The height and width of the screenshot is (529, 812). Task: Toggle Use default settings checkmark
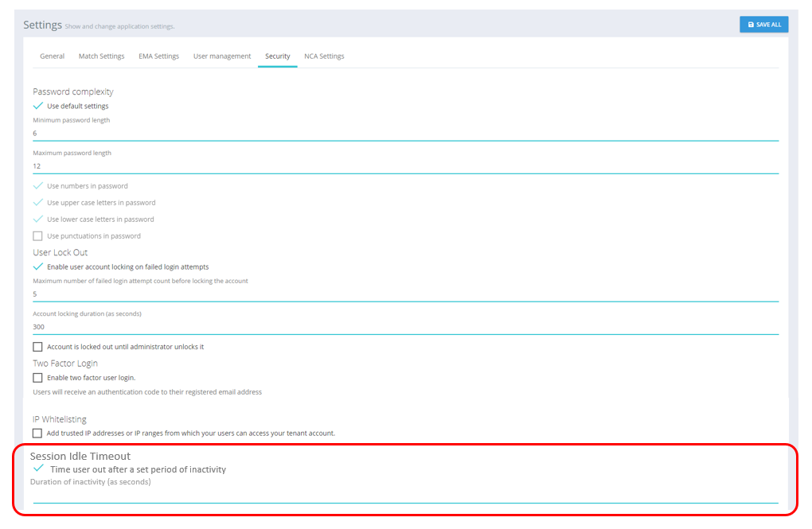(38, 106)
